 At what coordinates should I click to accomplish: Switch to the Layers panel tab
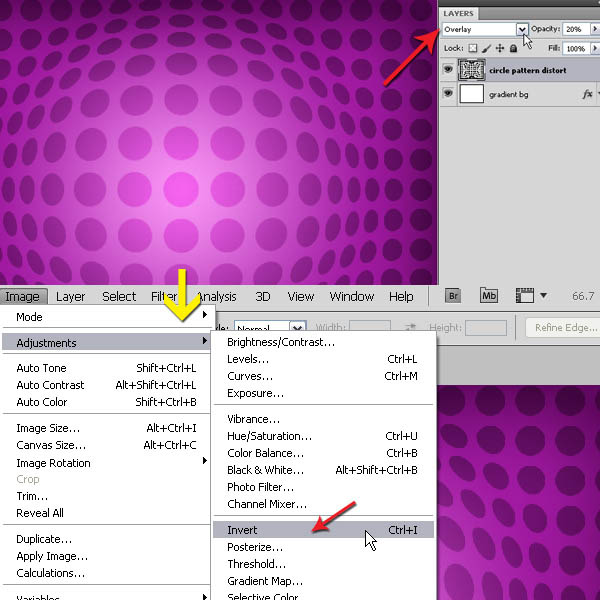461,13
